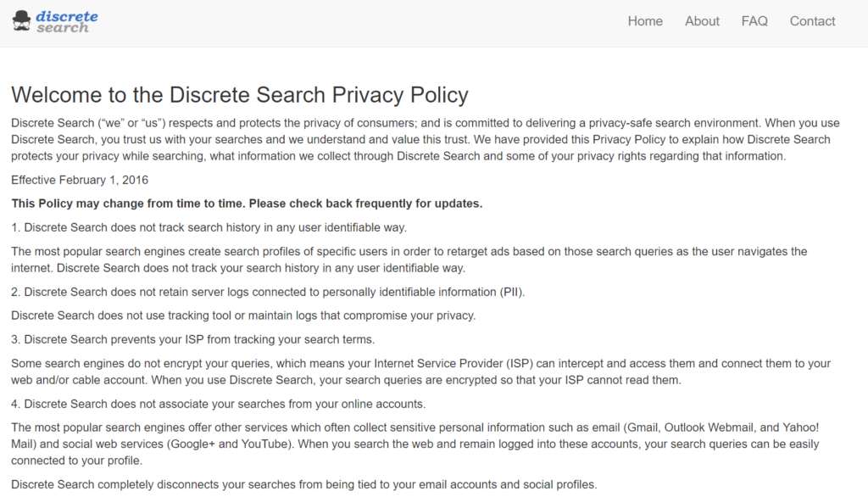The width and height of the screenshot is (868, 497).
Task: Click item 1 about not tracking search history
Action: click(x=209, y=227)
